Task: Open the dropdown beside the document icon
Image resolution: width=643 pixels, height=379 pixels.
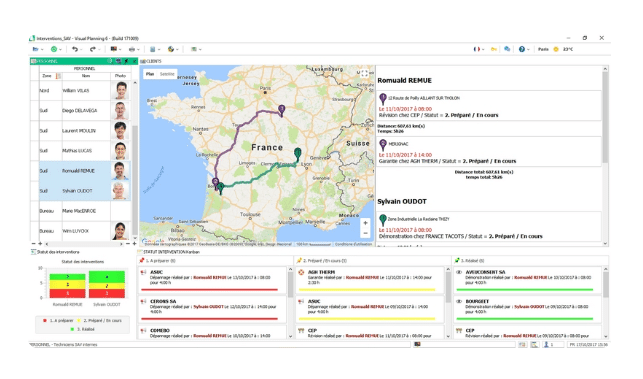Action: click(x=159, y=50)
